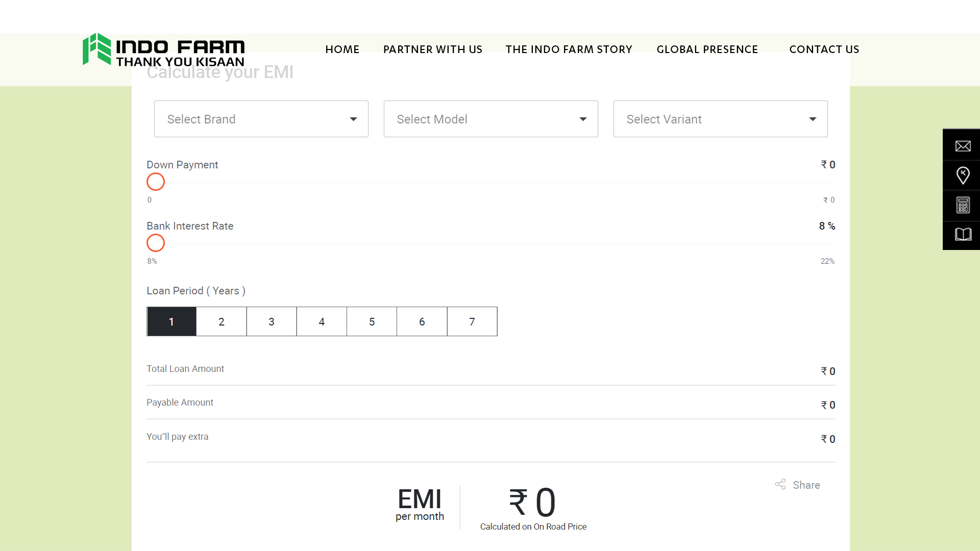The height and width of the screenshot is (551, 980).
Task: Select 1 year loan period
Action: pos(171,321)
